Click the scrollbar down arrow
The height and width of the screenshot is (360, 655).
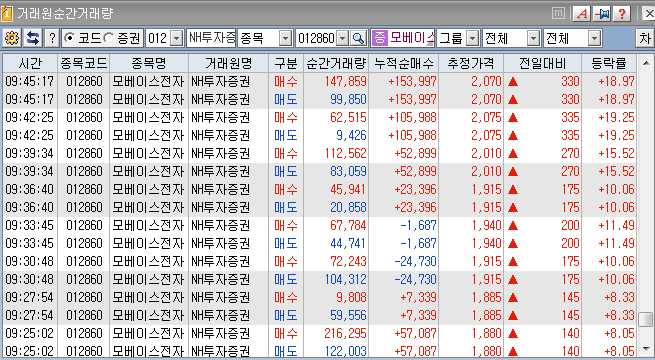(x=646, y=348)
